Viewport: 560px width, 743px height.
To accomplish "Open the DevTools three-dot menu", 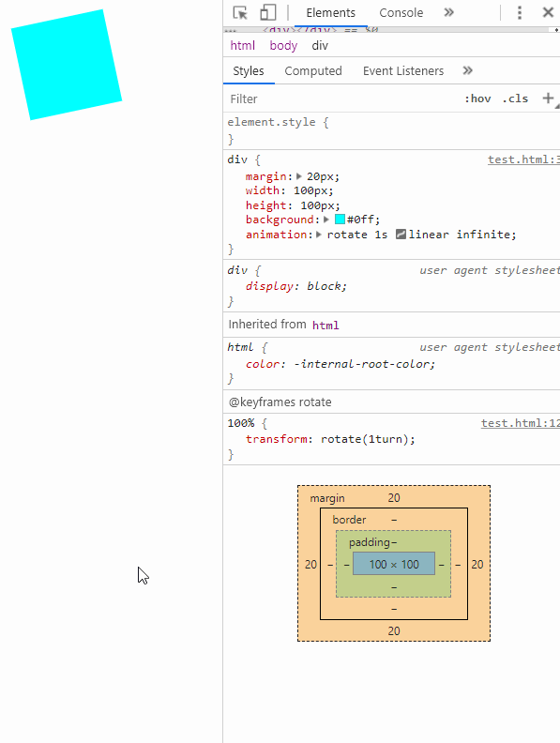I will click(520, 12).
